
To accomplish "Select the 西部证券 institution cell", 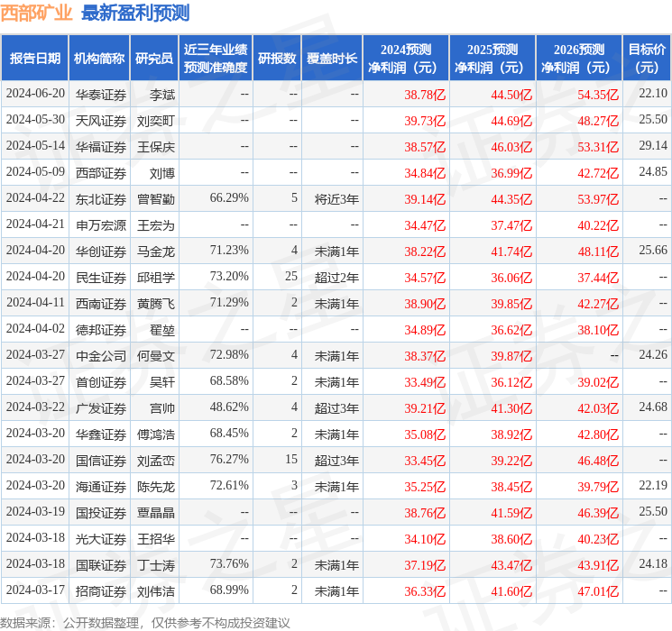I will click(x=101, y=173).
